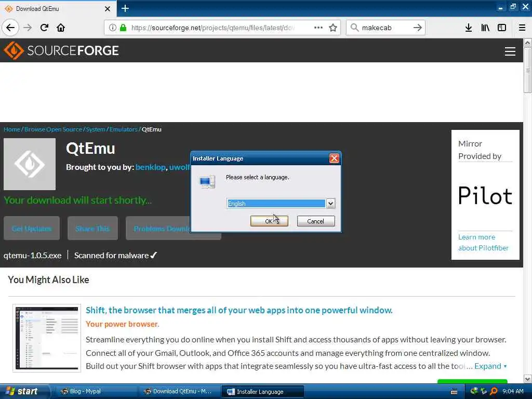532x399 pixels.
Task: Open the System breadcrumb link
Action: coord(96,129)
